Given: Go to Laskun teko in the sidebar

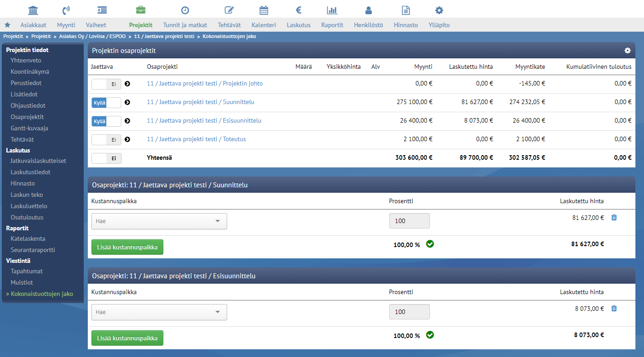Looking at the screenshot, I should (x=26, y=195).
